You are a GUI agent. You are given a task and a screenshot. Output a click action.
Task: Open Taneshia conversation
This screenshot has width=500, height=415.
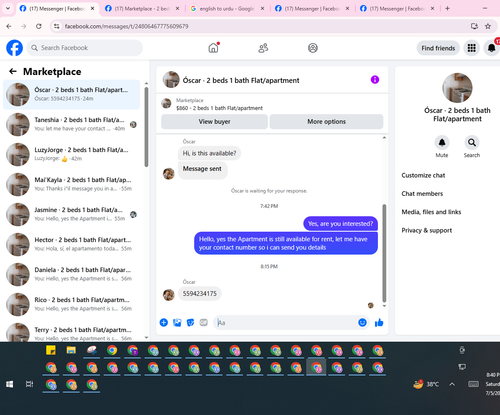point(72,124)
